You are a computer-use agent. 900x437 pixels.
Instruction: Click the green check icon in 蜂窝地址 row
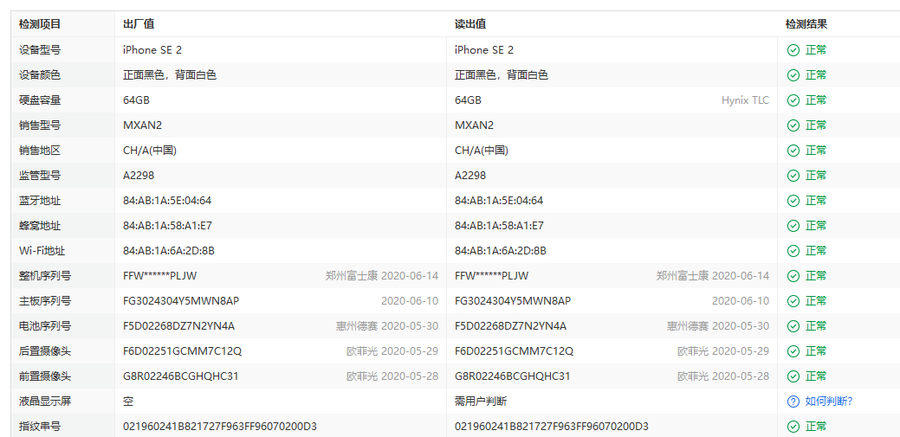click(x=793, y=226)
